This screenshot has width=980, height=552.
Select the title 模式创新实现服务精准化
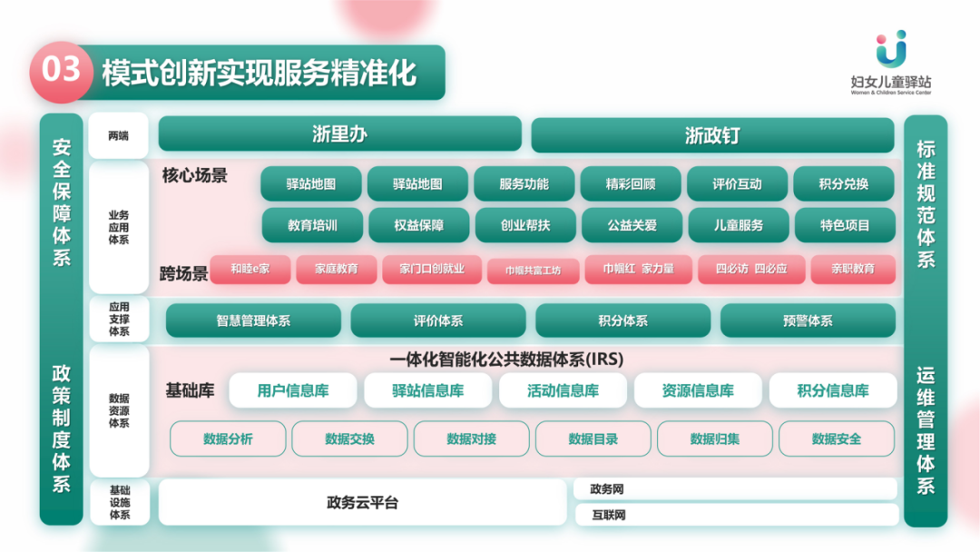[x=259, y=74]
